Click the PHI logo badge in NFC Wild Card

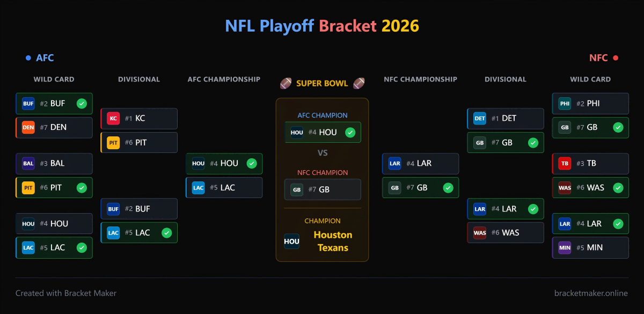click(x=564, y=103)
